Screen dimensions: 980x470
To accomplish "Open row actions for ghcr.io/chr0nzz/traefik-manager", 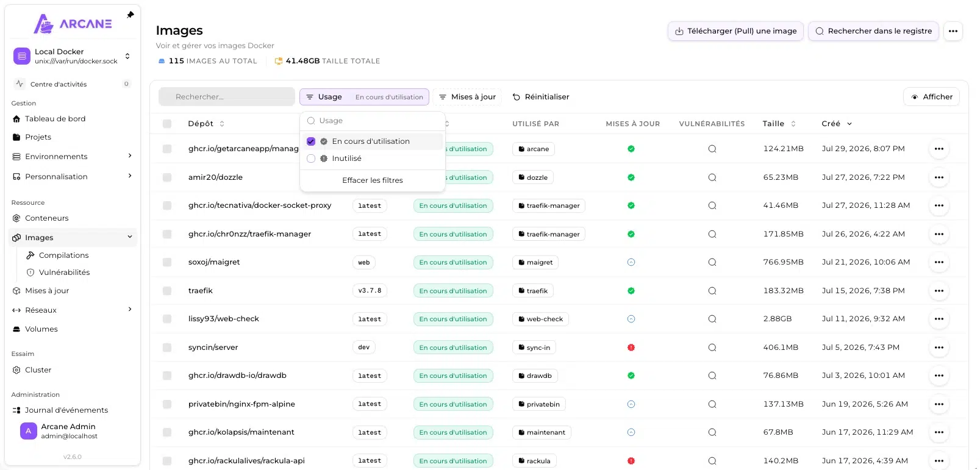I will (x=939, y=234).
